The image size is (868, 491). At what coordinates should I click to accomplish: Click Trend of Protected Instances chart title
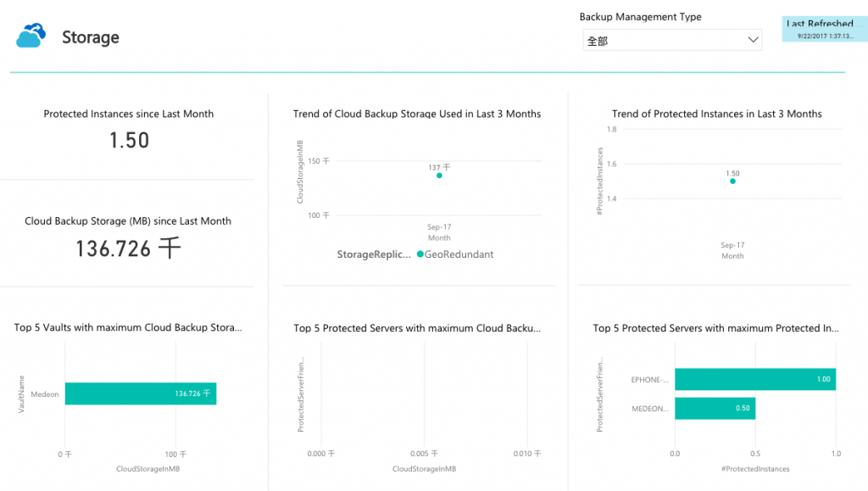click(717, 114)
